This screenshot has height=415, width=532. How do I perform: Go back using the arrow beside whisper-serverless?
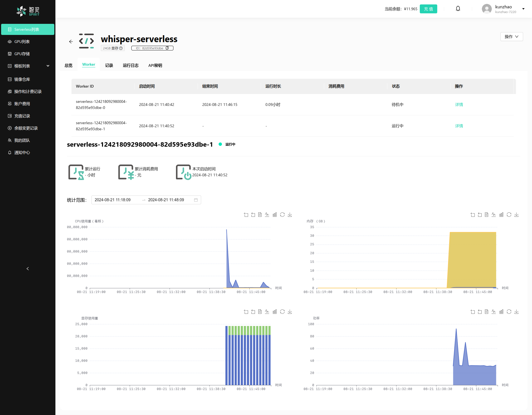(x=71, y=42)
